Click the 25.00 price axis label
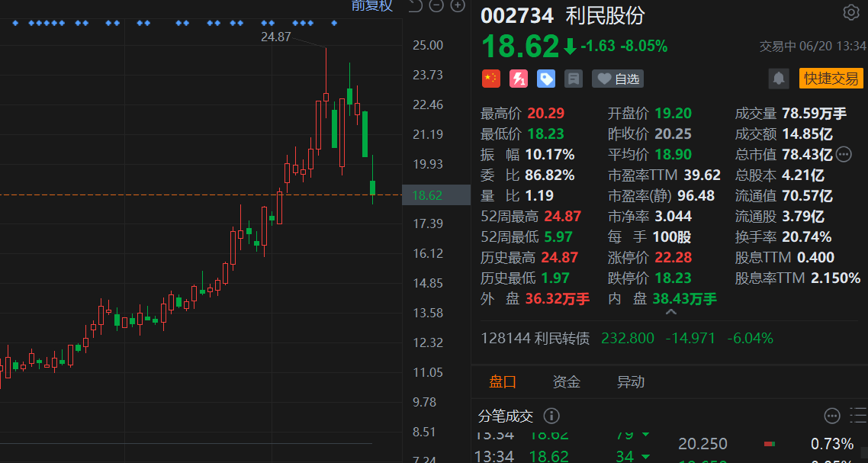868x463 pixels. [428, 45]
